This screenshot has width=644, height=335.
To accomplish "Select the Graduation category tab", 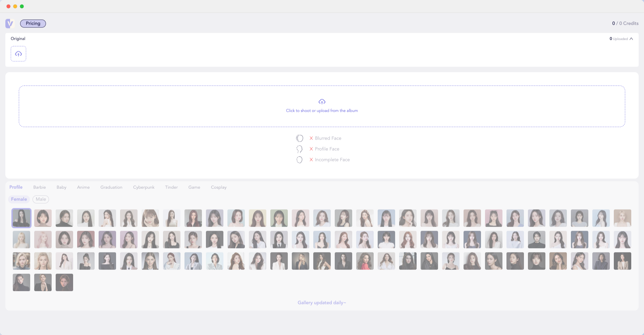I will click(111, 187).
